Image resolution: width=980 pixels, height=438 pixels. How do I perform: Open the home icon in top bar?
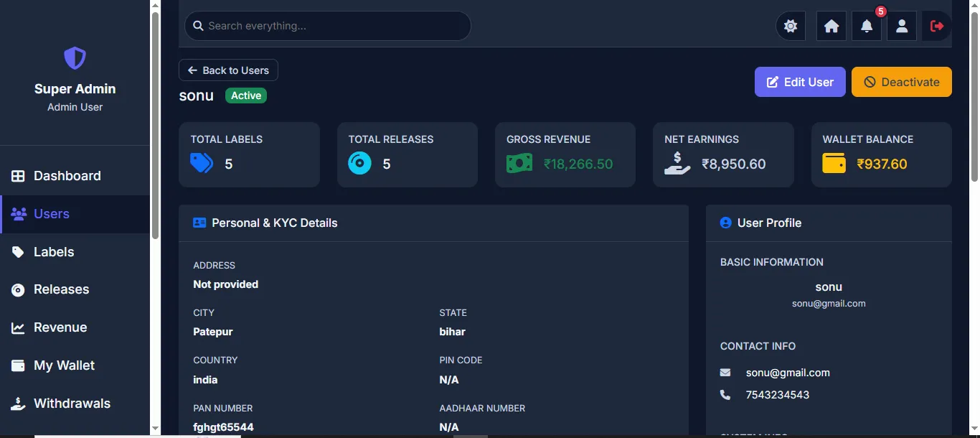pos(831,26)
